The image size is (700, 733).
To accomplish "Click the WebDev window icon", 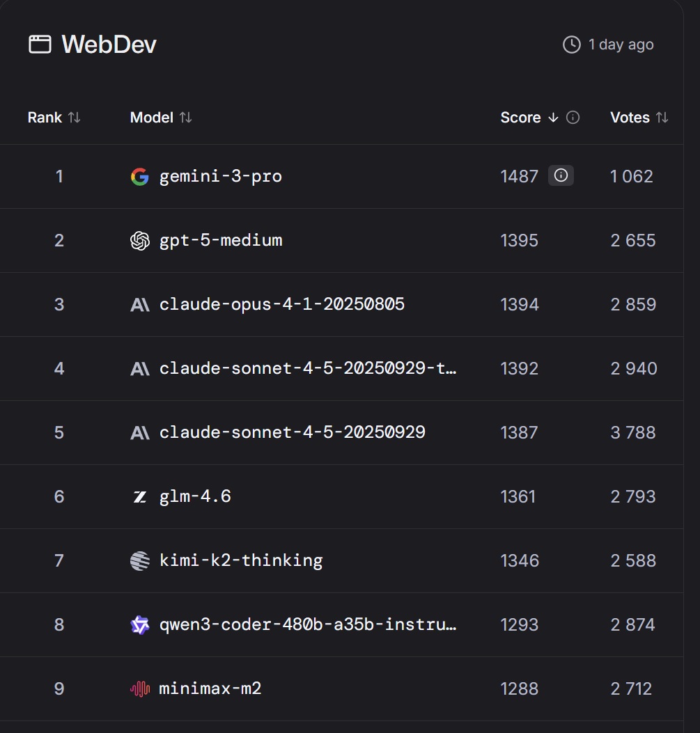I will 40,45.
